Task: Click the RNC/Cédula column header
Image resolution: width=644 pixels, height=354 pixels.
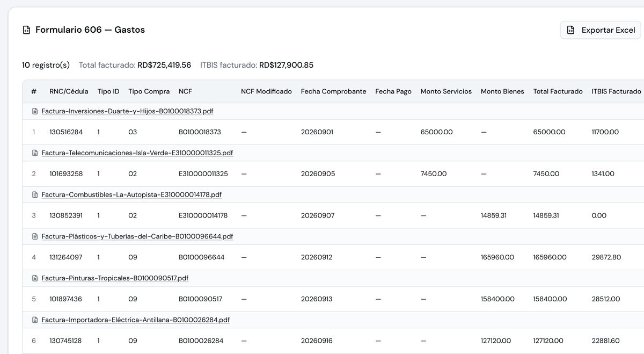Action: point(69,91)
